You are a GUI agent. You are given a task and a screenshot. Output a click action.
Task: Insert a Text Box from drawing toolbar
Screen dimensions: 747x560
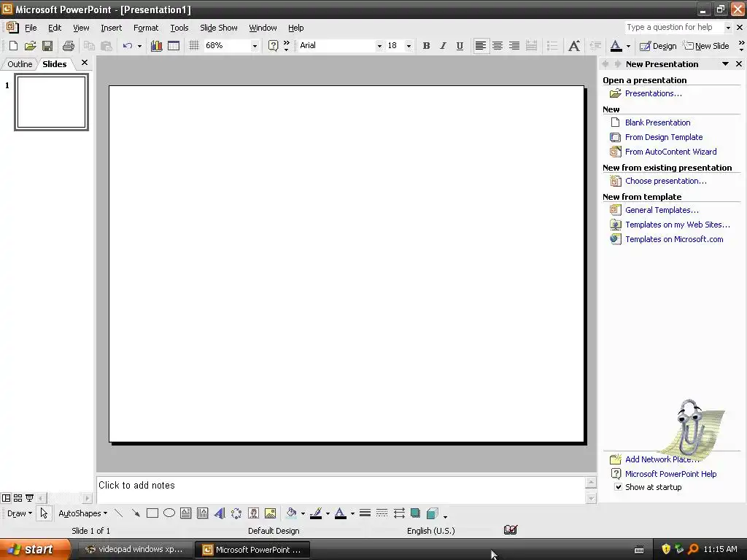186,513
